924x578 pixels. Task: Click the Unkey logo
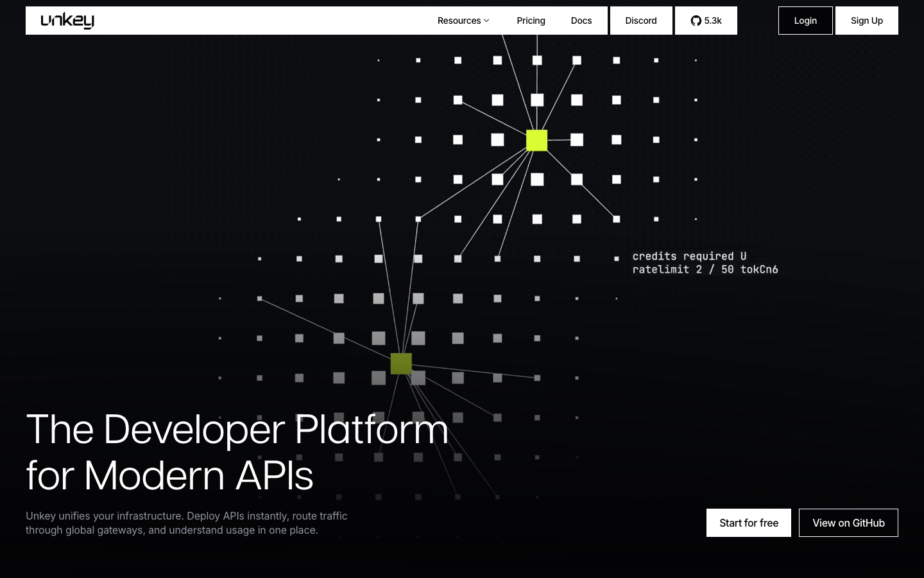coord(67,21)
